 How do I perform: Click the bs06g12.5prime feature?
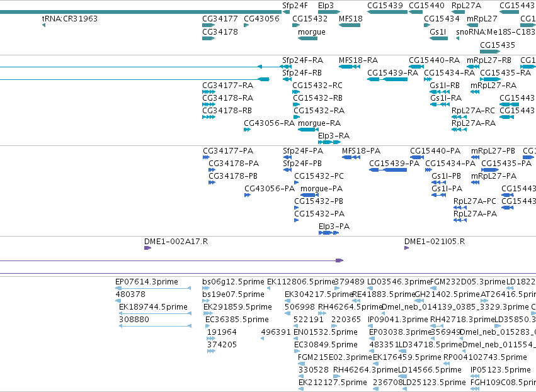pos(205,289)
